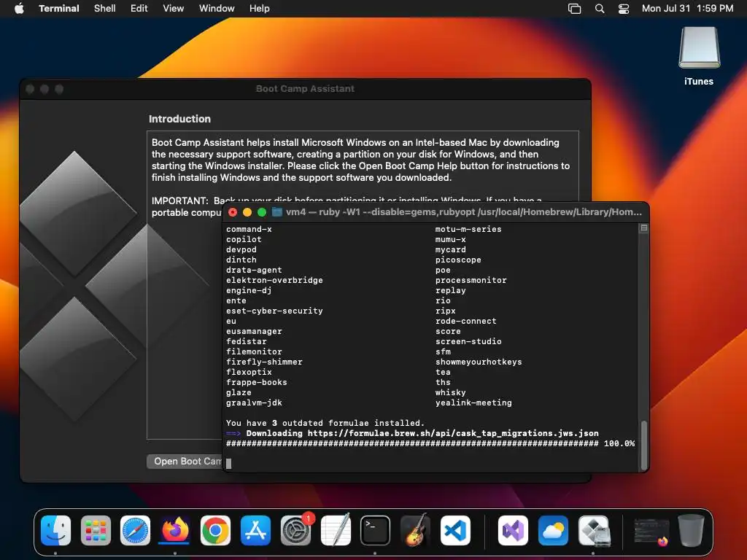
Task: Open Google Chrome in the Dock
Action: 215,531
